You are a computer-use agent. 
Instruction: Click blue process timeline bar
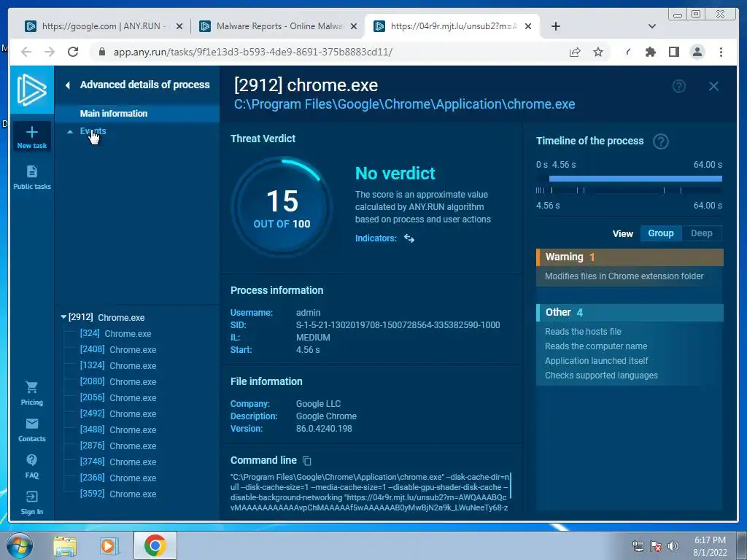[635, 179]
